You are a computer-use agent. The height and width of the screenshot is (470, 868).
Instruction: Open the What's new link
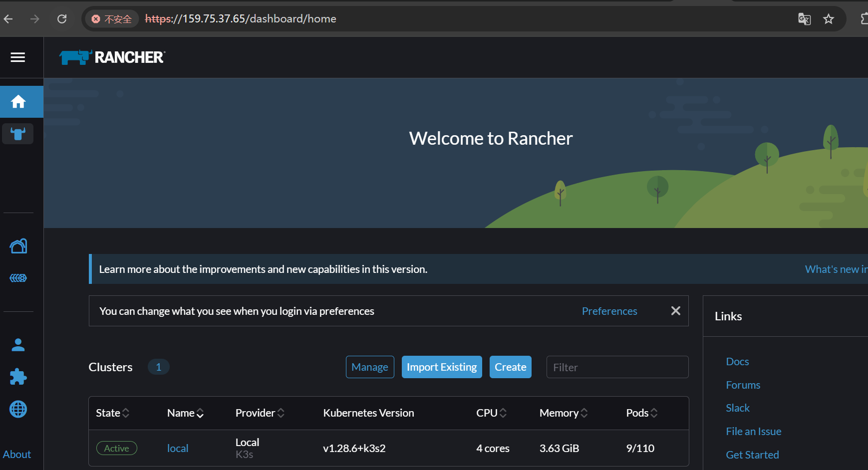point(836,269)
